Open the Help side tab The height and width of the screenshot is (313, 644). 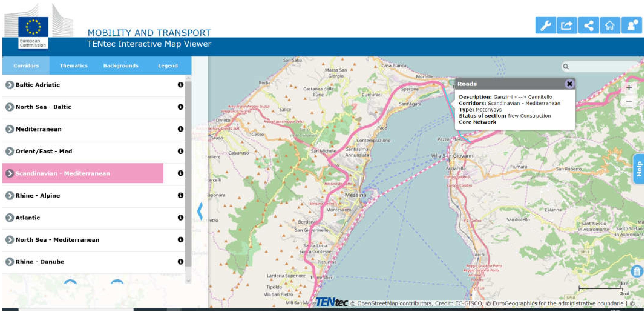(x=639, y=169)
